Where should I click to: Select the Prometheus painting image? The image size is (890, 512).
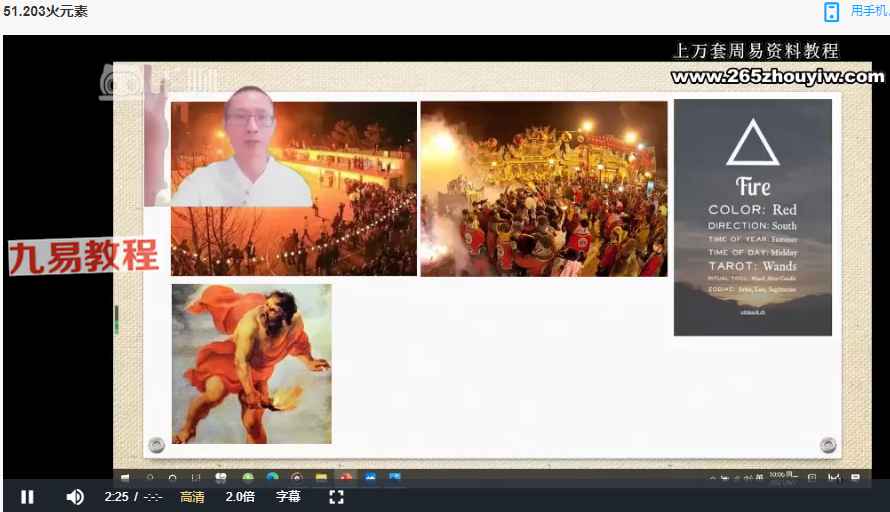point(251,363)
